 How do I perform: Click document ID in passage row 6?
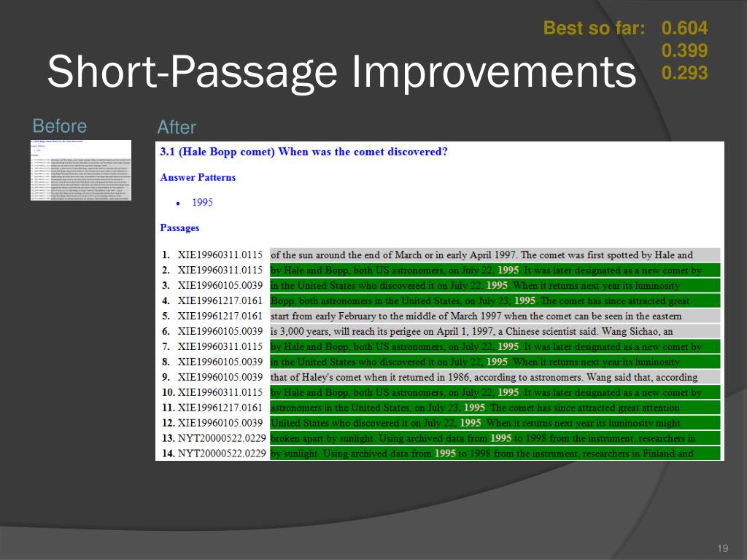(x=220, y=331)
